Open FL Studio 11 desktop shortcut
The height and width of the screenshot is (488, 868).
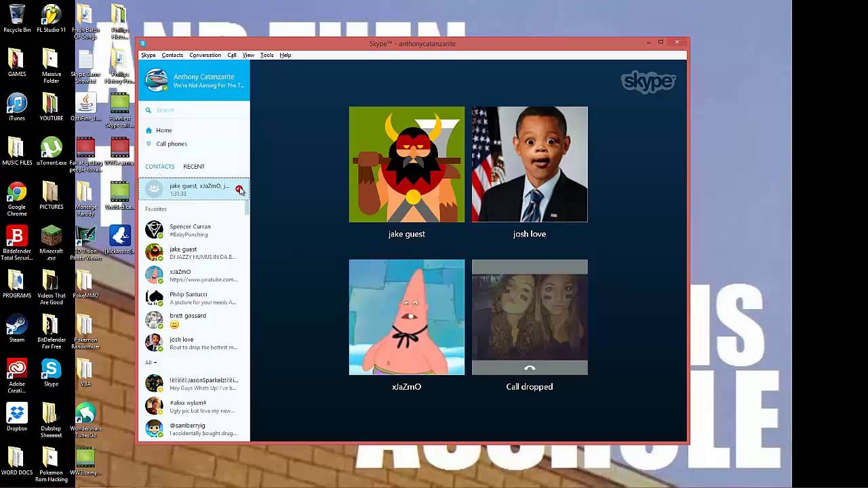click(51, 18)
